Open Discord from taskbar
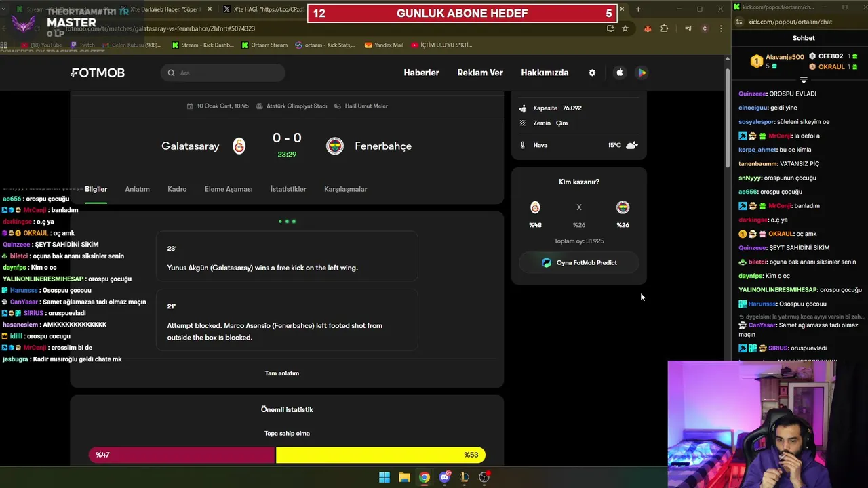 coord(444,477)
